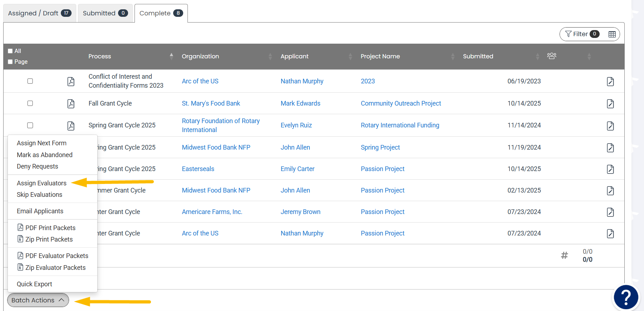Switch to the Assigned / Draft tab
The height and width of the screenshot is (311, 644).
pyautogui.click(x=40, y=13)
